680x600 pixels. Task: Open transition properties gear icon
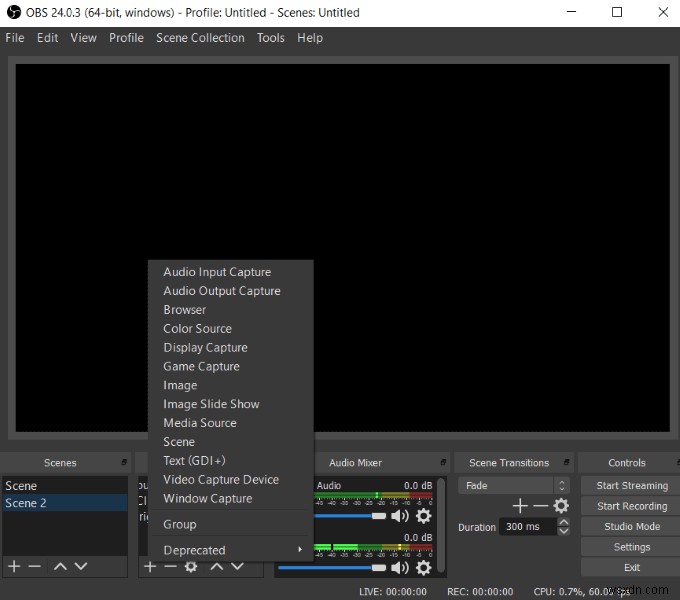coord(561,505)
